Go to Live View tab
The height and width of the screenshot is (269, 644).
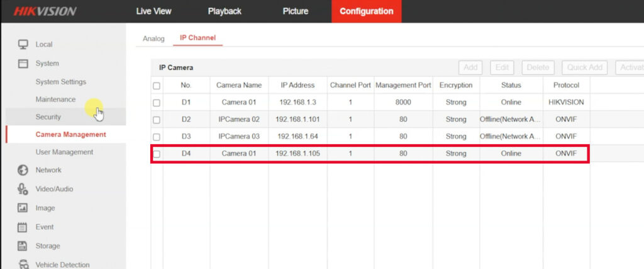pos(153,11)
